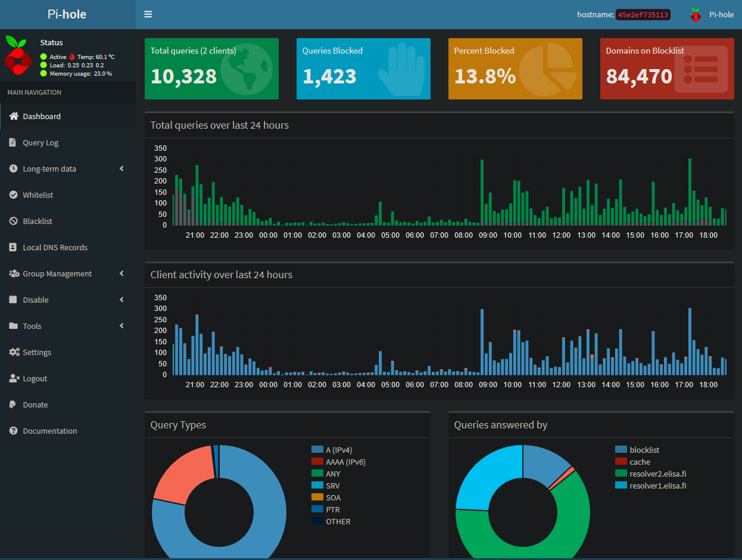Click the Pi-hole brand title in header

67,14
